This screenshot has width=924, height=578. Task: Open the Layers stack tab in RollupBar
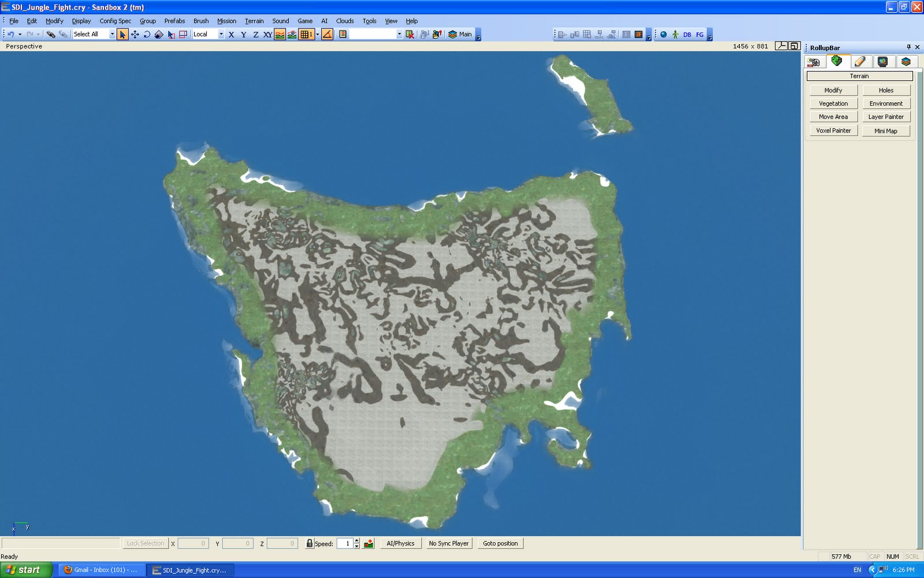click(906, 62)
